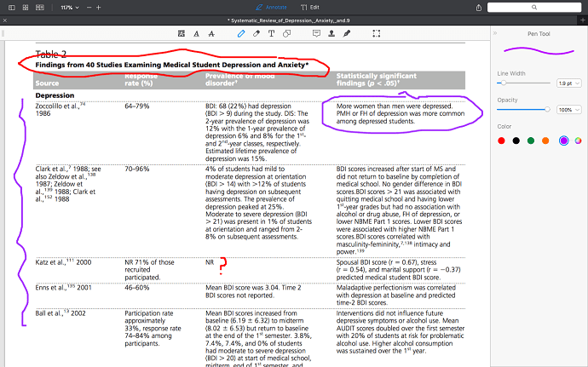
Task: Select the Shapes tool
Action: coord(287,34)
